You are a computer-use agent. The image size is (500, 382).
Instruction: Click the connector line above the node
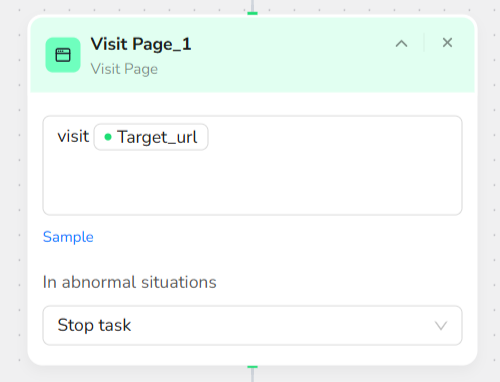pos(252,6)
